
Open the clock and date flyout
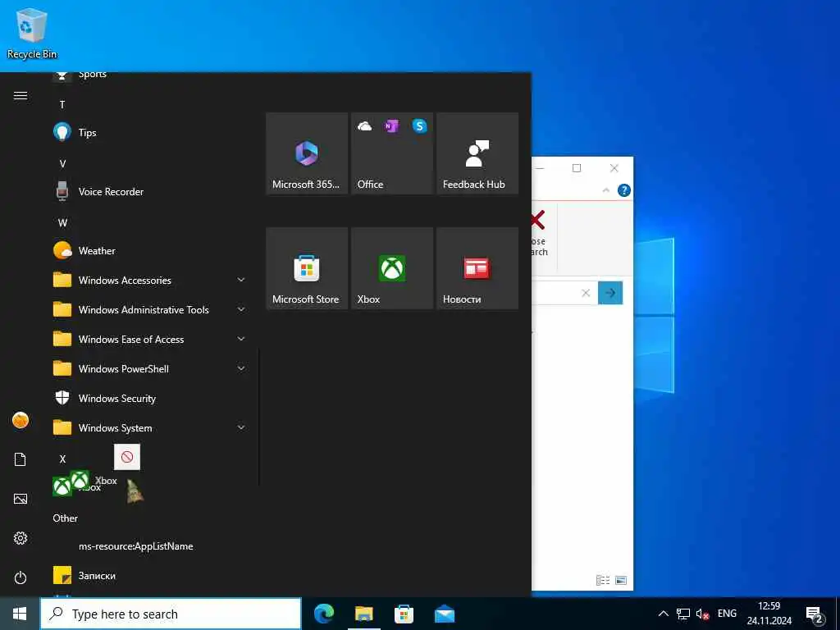(769, 614)
